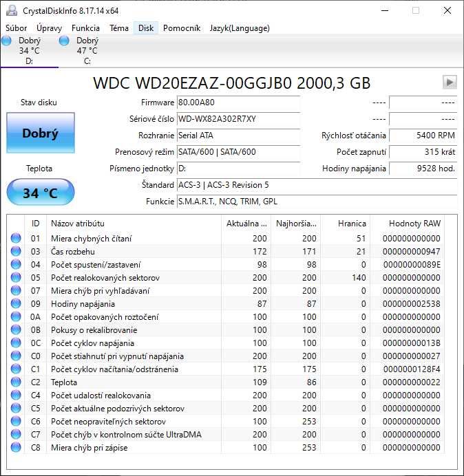Select the attribute name Hodiny napájania in row 09

click(83, 304)
